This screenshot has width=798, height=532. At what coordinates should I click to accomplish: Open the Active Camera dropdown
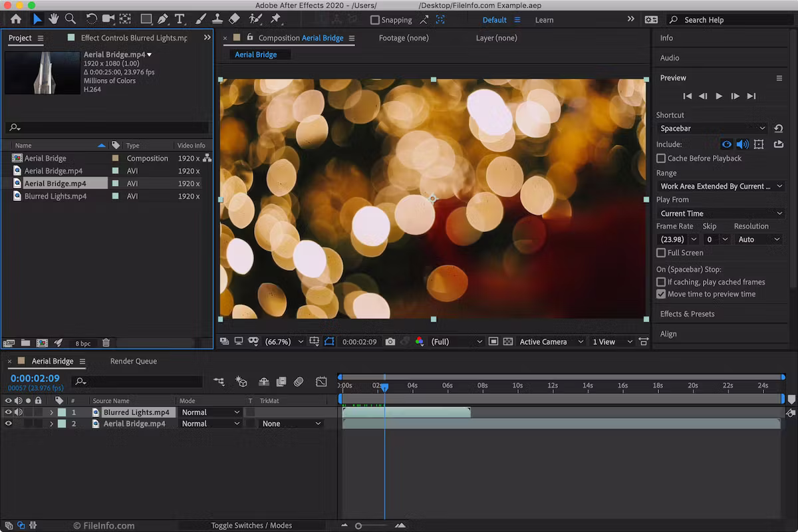545,341
